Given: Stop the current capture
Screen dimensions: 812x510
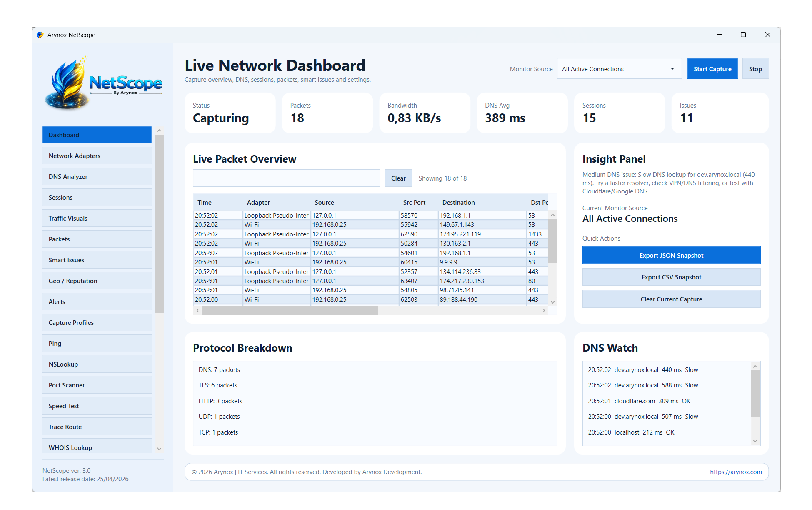Looking at the screenshot, I should coord(755,69).
